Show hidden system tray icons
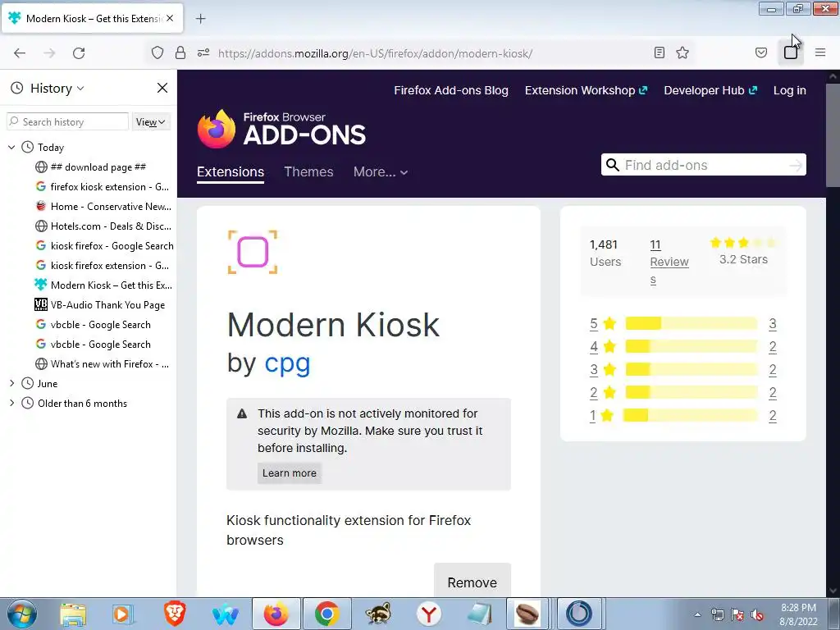Screen dimensions: 840x630 (697, 614)
